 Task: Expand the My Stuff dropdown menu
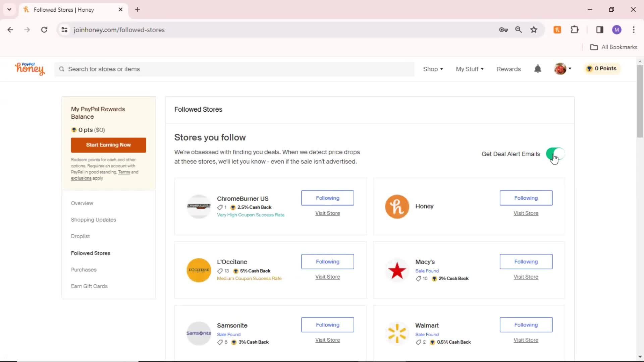470,69
